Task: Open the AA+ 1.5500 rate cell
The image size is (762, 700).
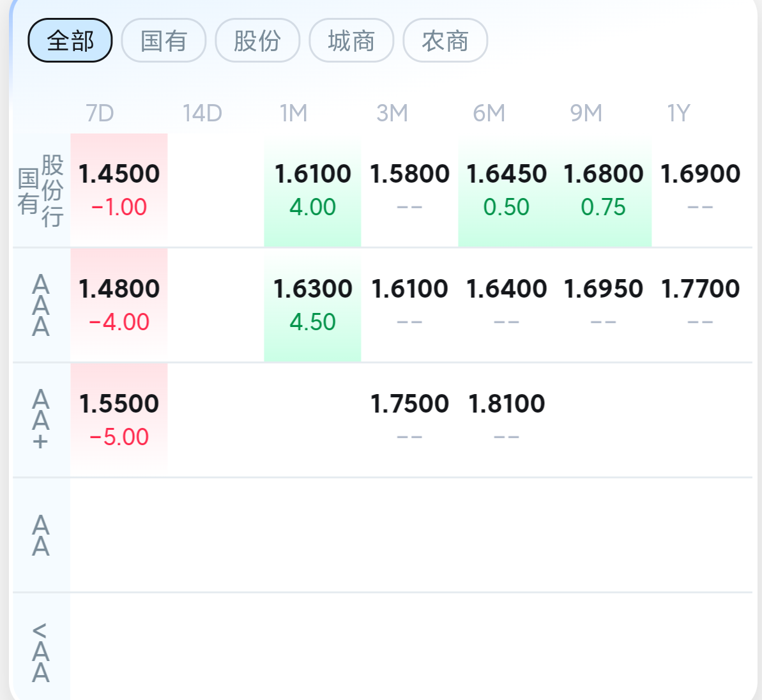Action: [x=119, y=419]
